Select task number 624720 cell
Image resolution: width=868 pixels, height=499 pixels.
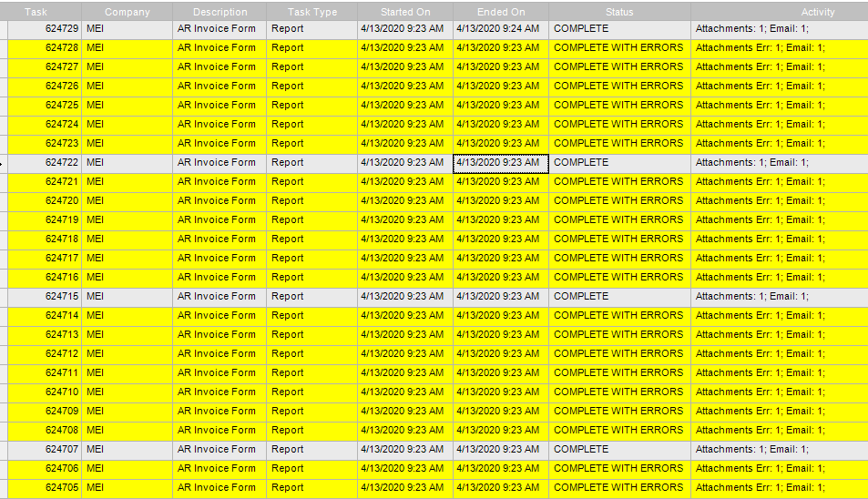point(45,201)
